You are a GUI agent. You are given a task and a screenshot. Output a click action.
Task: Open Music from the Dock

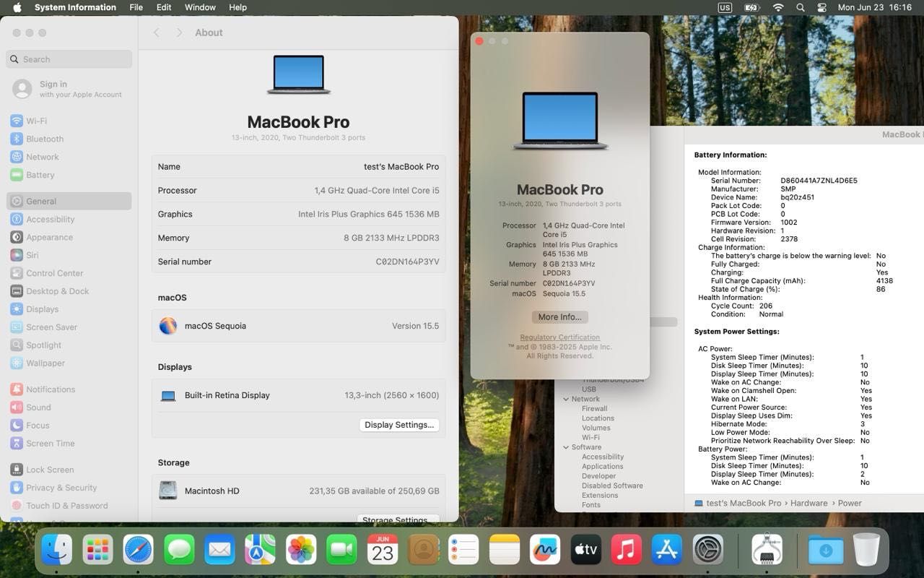click(x=627, y=550)
